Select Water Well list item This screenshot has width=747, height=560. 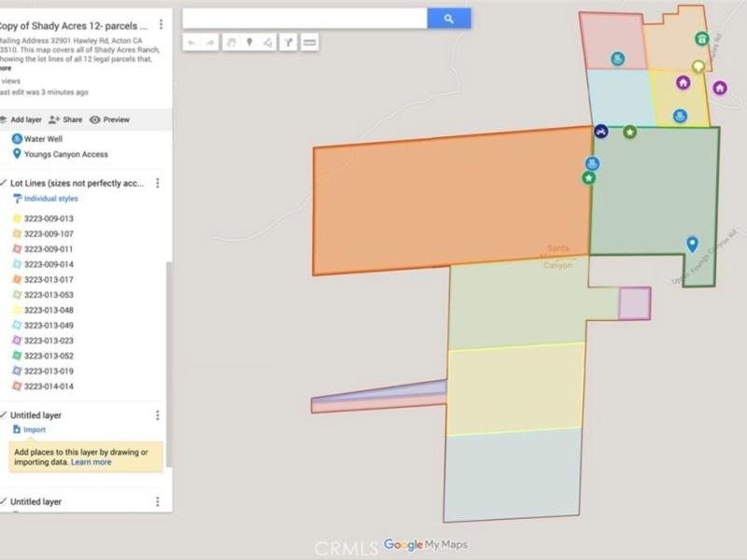tap(37, 139)
